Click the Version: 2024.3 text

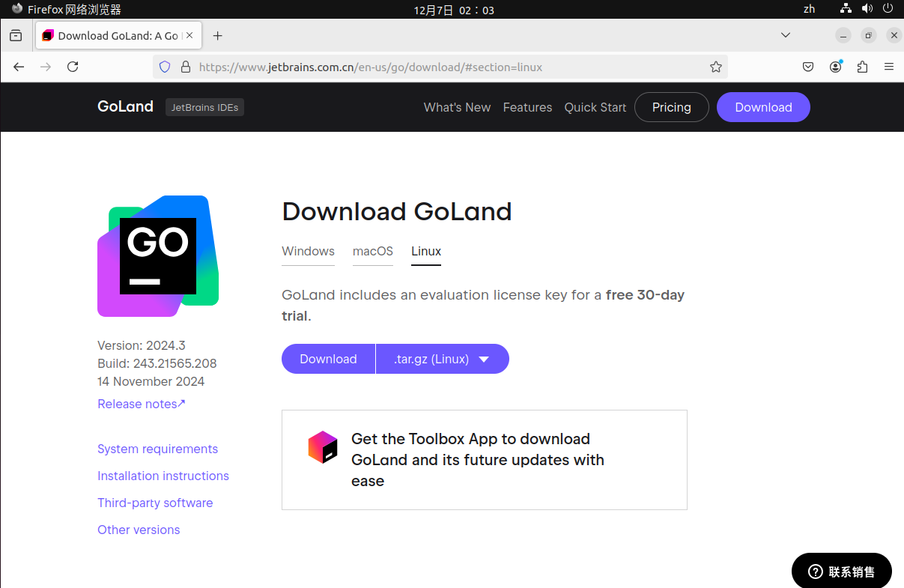pos(142,345)
